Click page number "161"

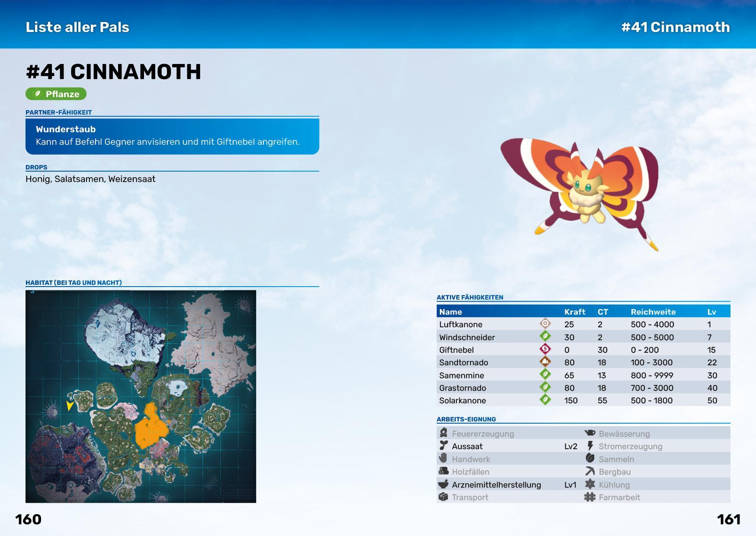[729, 519]
